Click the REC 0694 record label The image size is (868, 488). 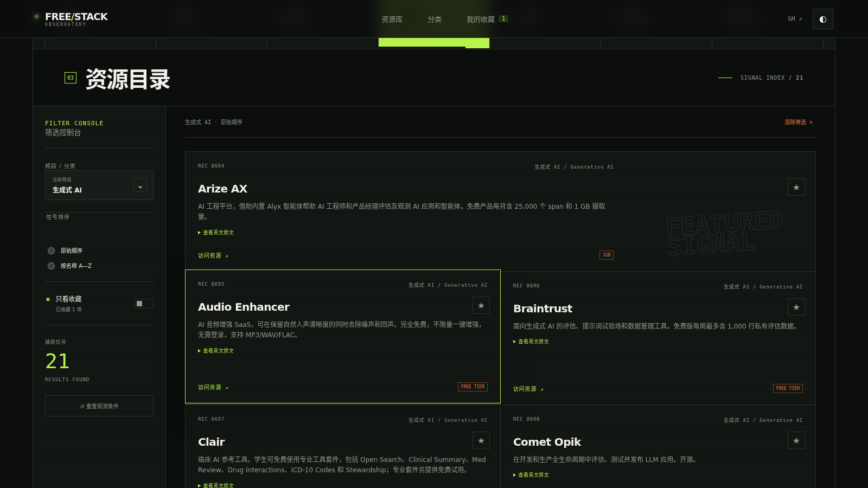tap(211, 166)
